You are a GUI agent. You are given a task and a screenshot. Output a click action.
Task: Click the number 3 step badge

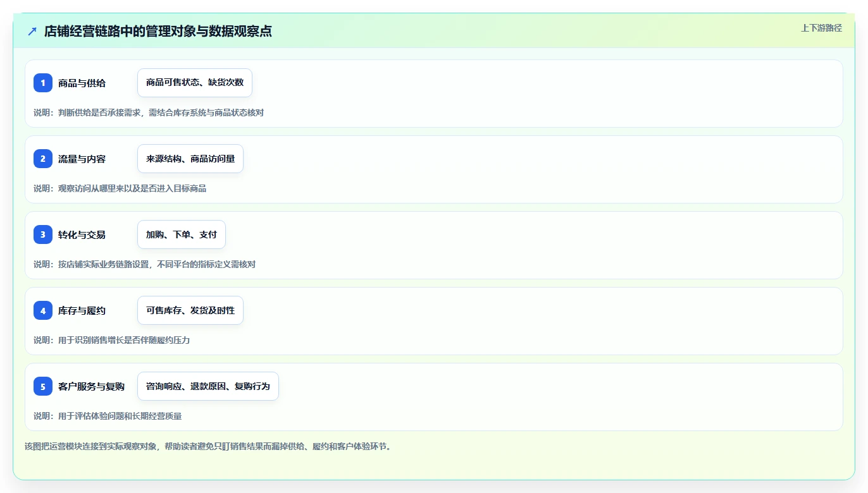(x=43, y=234)
